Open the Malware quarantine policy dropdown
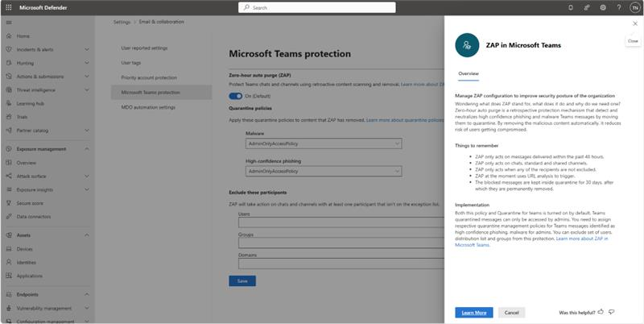Viewport: 644px width, 324px height. pos(324,143)
